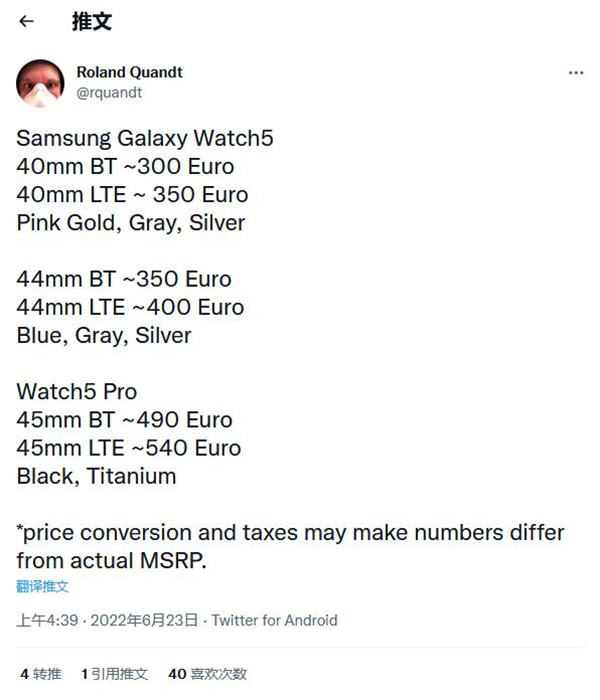Open the tweet's more options ellipsis
Image resolution: width=600 pixels, height=700 pixels.
(x=575, y=73)
